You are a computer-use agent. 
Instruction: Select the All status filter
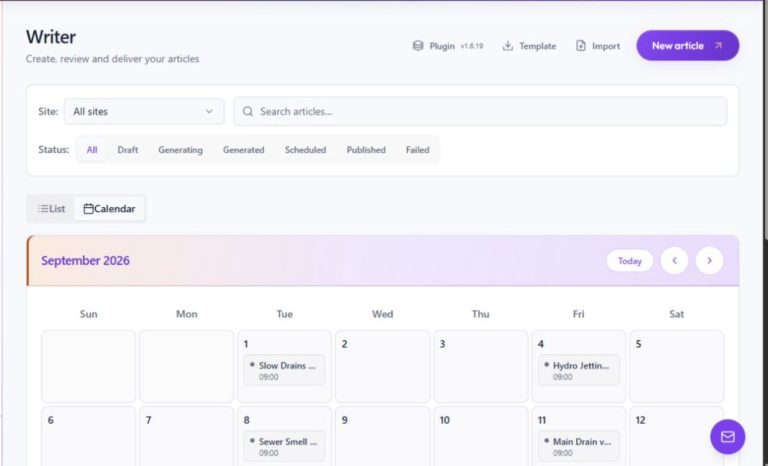coord(92,150)
